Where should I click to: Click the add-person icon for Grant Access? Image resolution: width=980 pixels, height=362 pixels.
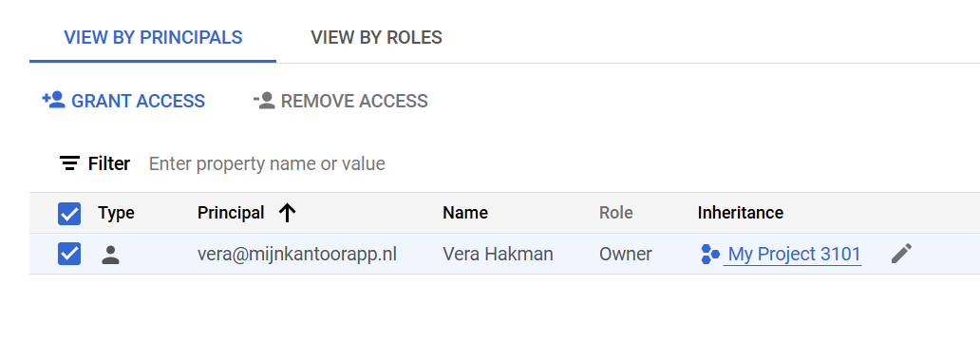click(54, 100)
